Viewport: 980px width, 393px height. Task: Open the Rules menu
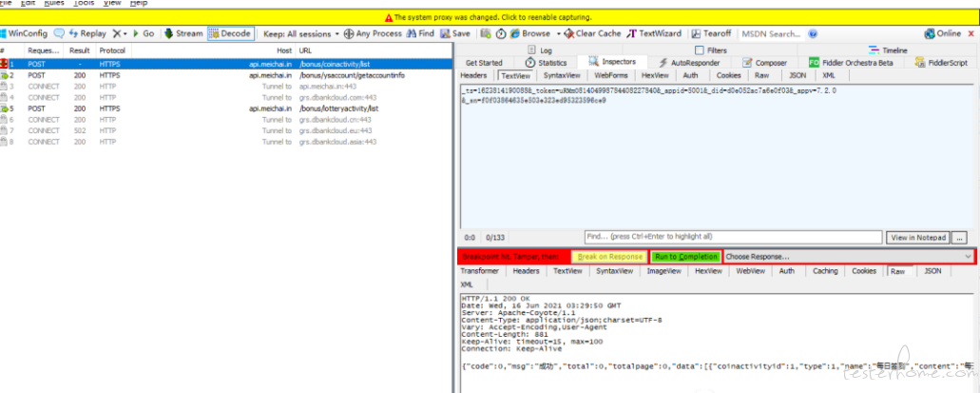pyautogui.click(x=54, y=3)
